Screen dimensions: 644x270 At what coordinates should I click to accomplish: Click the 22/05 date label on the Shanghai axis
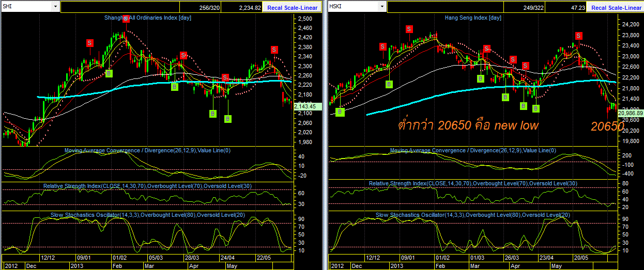264,257
